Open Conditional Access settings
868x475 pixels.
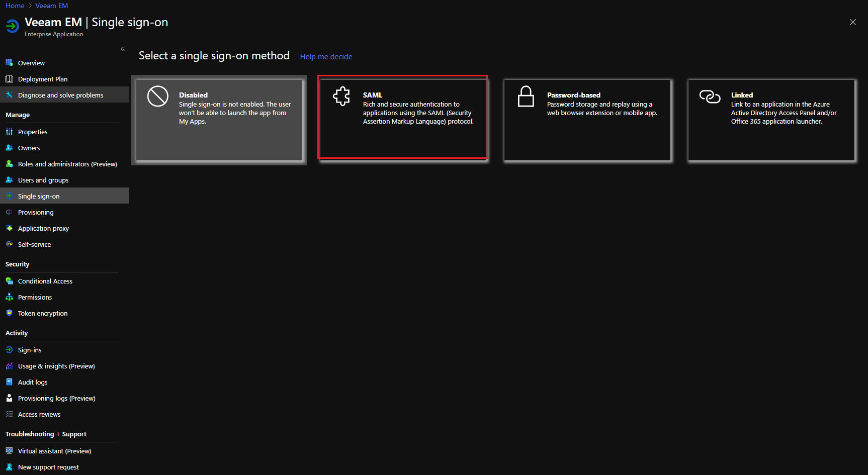coord(64,281)
